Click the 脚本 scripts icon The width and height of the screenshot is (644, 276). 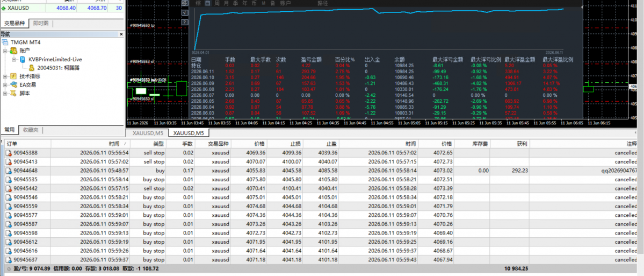[x=13, y=94]
